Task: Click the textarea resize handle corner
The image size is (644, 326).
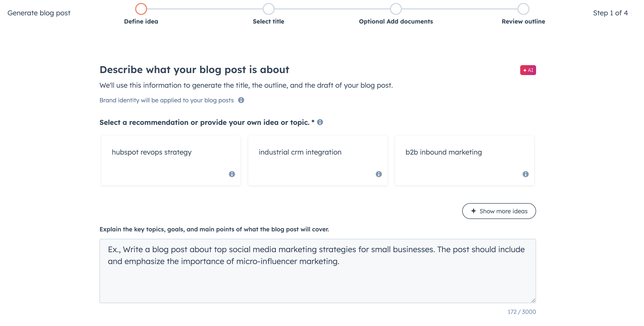Action: point(533,300)
